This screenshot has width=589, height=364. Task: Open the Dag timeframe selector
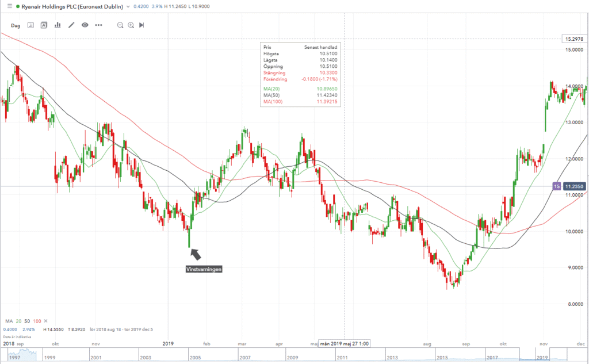tap(16, 25)
